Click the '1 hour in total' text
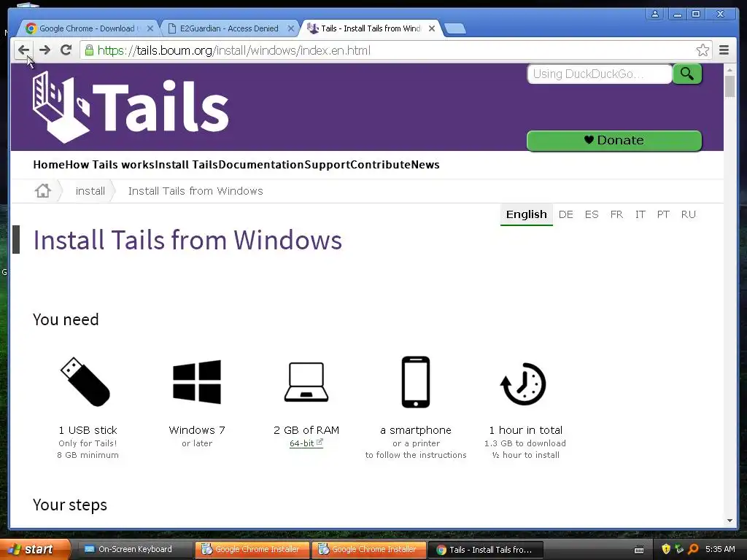Image resolution: width=747 pixels, height=560 pixels. (525, 430)
